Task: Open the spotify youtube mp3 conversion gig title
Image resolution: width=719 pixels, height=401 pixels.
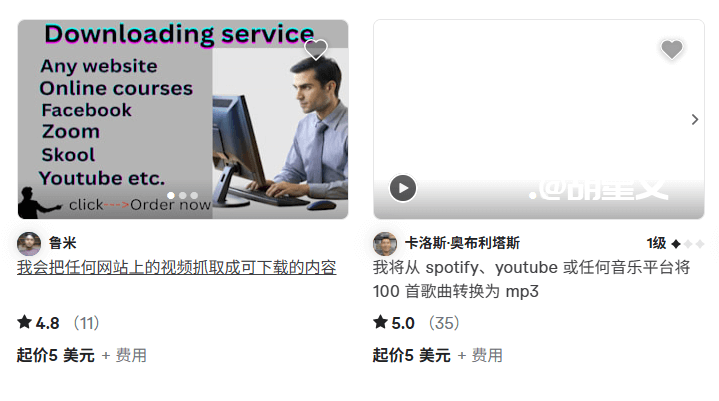Action: coord(531,279)
